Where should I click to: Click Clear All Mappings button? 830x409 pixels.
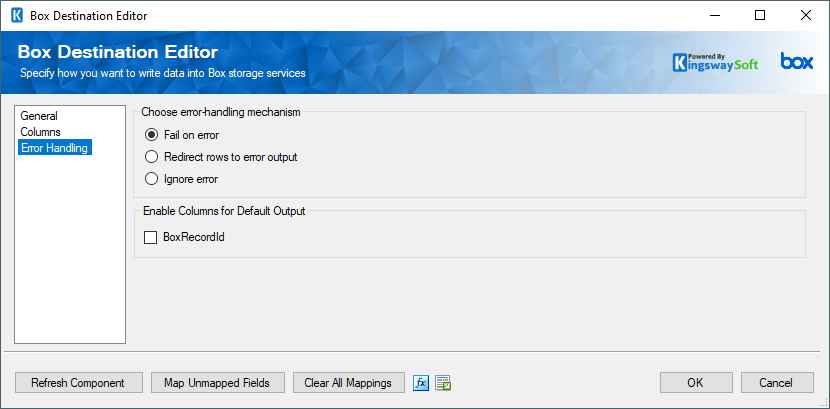[348, 383]
